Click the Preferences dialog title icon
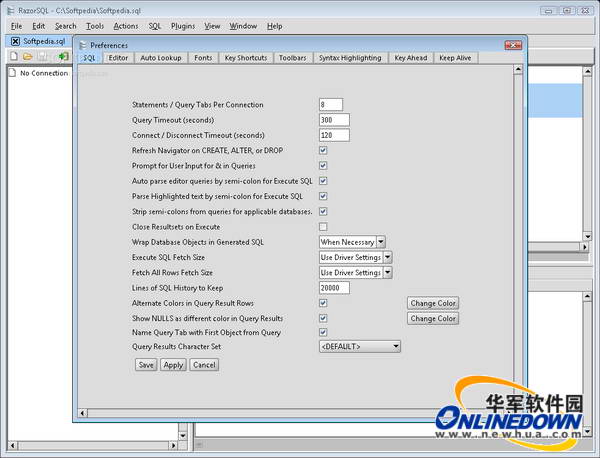600x458 pixels. [x=82, y=45]
